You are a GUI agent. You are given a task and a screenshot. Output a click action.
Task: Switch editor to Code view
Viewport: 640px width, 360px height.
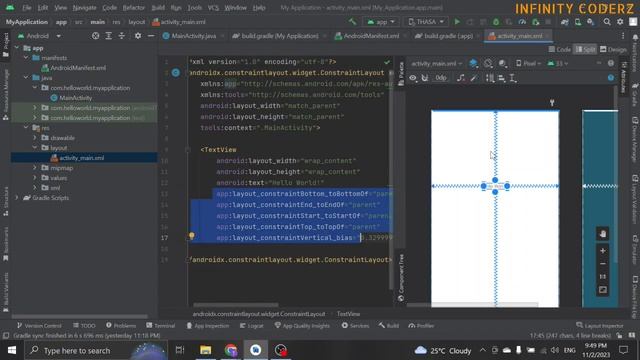pyautogui.click(x=560, y=49)
